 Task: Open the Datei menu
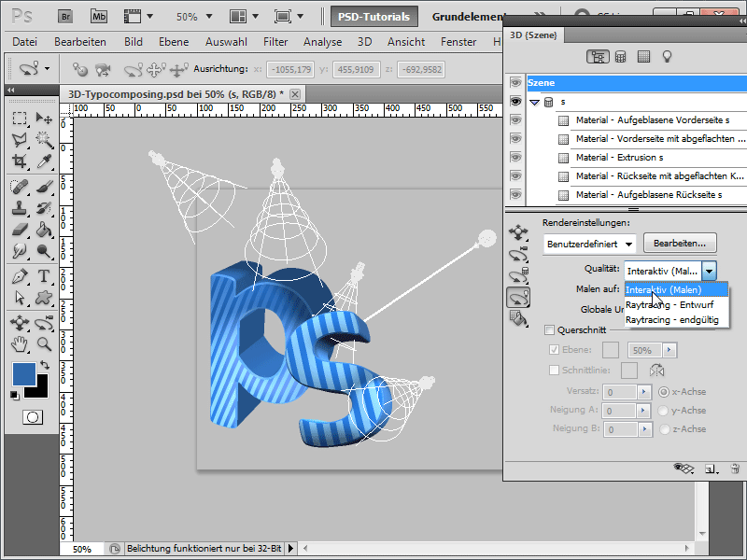point(25,42)
